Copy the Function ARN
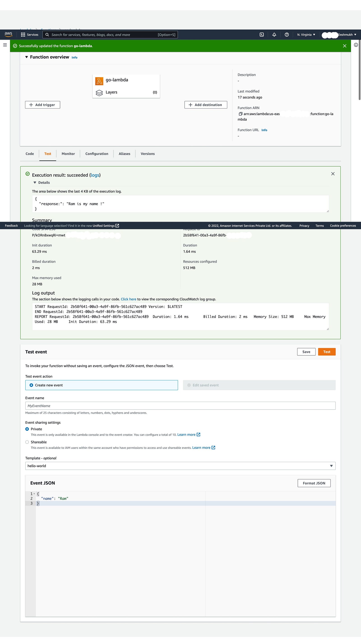This screenshot has width=361, height=644. click(240, 114)
